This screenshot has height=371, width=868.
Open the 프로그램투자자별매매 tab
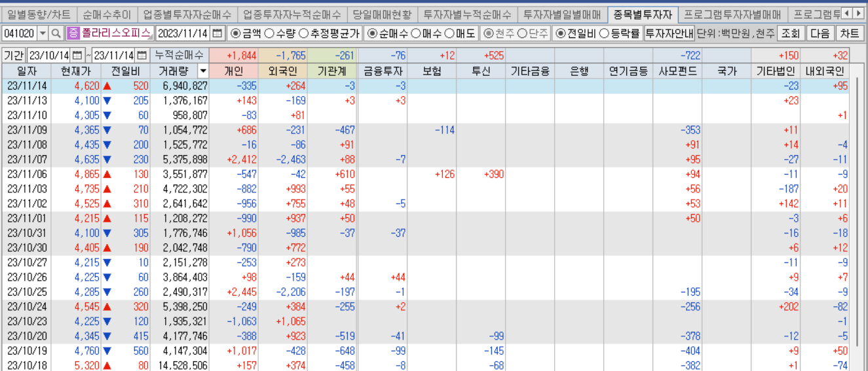pos(732,14)
